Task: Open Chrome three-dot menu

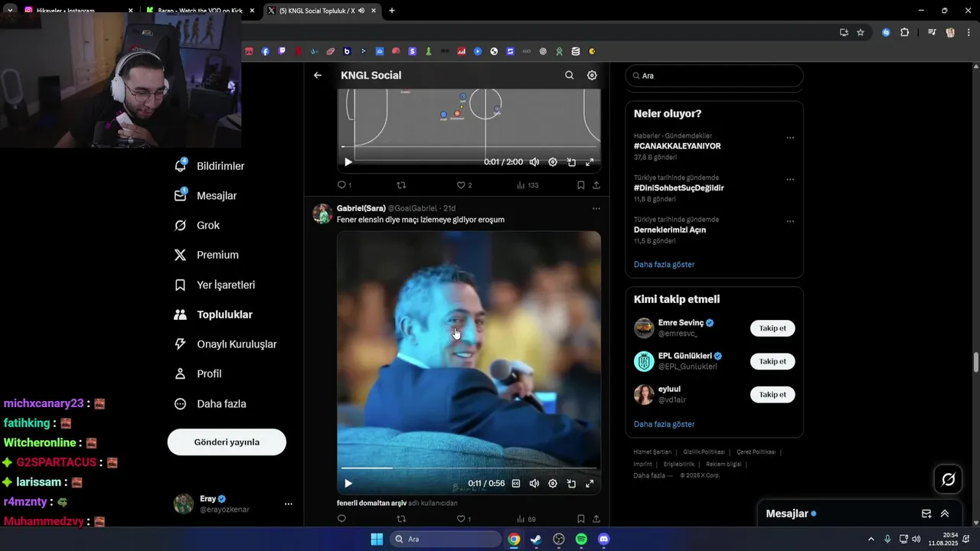Action: pyautogui.click(x=967, y=32)
